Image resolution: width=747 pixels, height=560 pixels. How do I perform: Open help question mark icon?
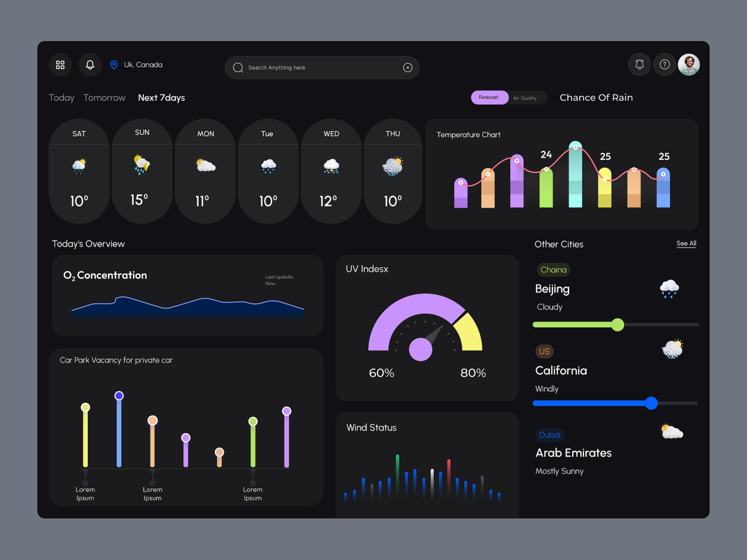(x=665, y=64)
